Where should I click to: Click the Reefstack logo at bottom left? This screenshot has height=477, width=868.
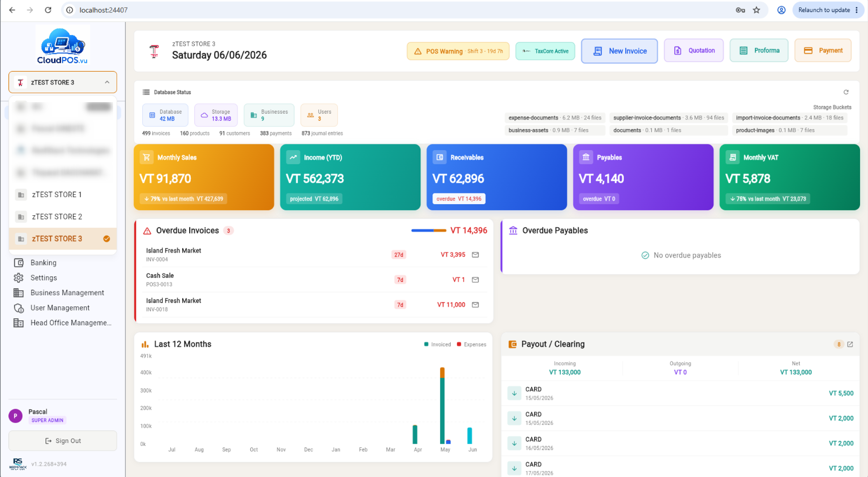coord(18,464)
